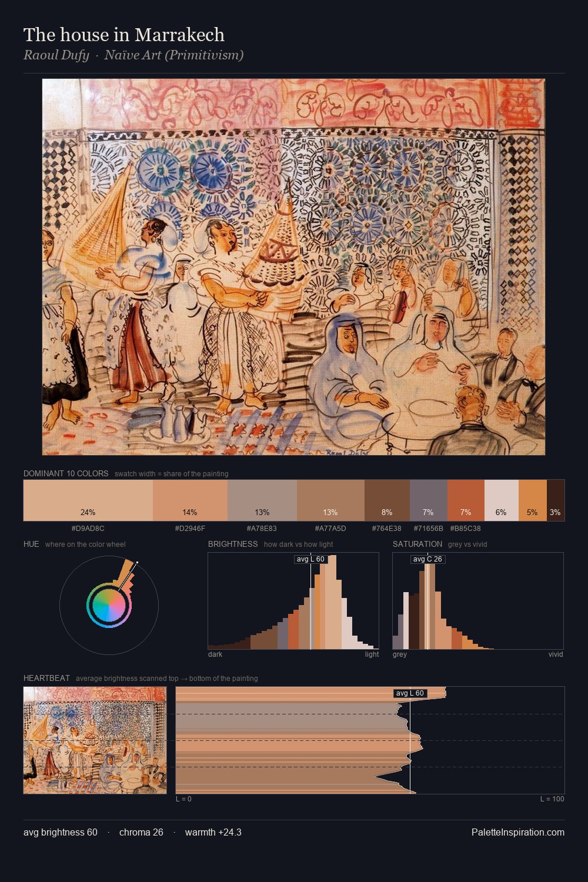The width and height of the screenshot is (588, 882).
Task: Click the 'L = 100' axis label
Action: coord(552,799)
